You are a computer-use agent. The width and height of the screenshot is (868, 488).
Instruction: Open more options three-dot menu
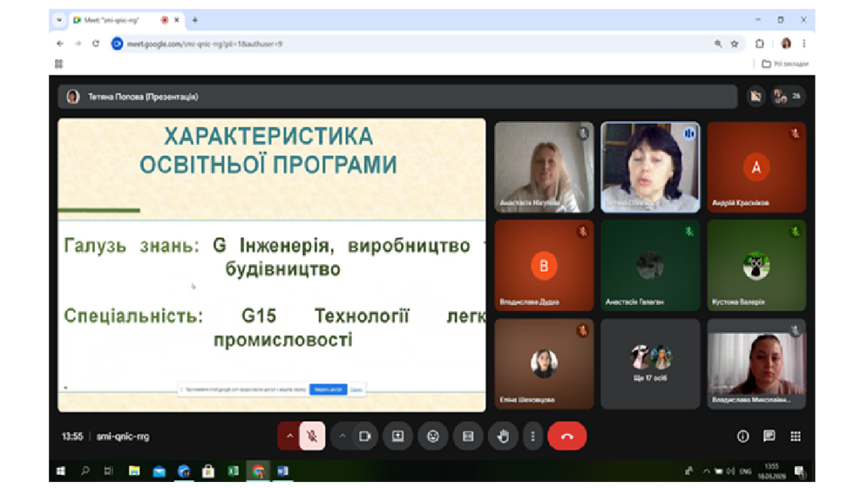click(x=532, y=436)
